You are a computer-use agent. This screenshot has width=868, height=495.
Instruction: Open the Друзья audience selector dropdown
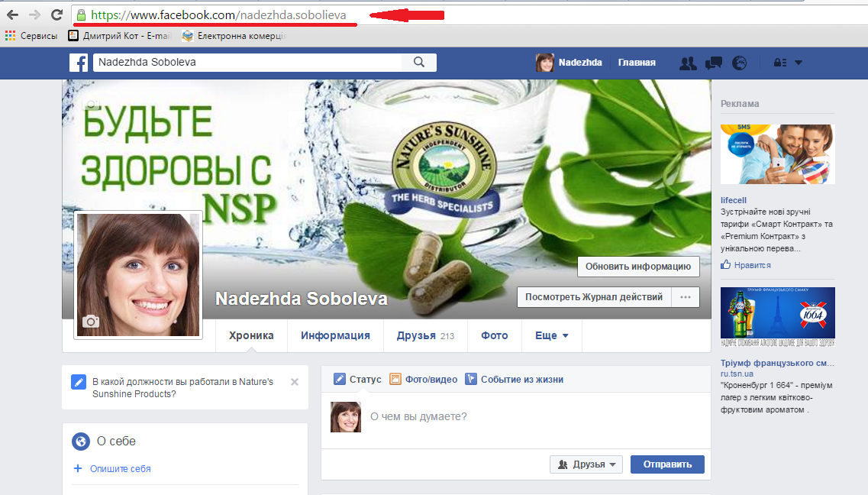[586, 464]
